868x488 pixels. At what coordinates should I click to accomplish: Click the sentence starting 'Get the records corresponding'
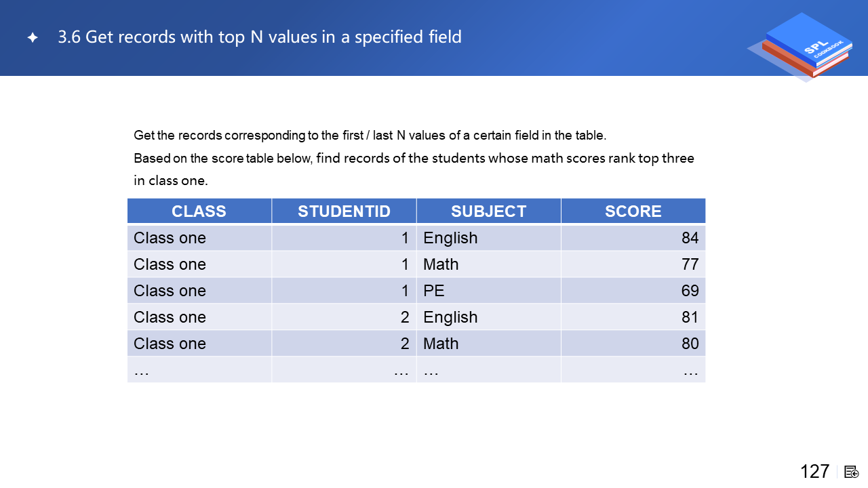[370, 136]
